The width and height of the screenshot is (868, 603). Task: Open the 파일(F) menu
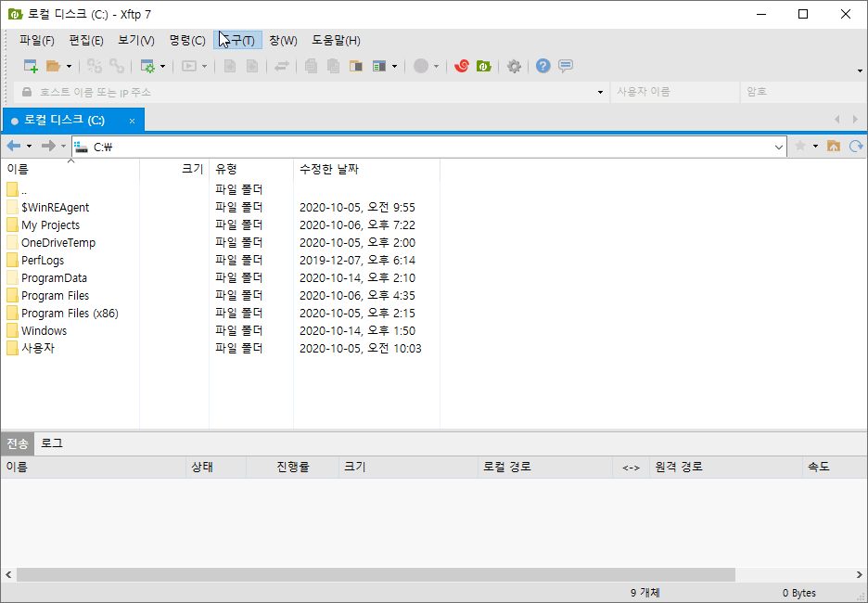(x=36, y=41)
